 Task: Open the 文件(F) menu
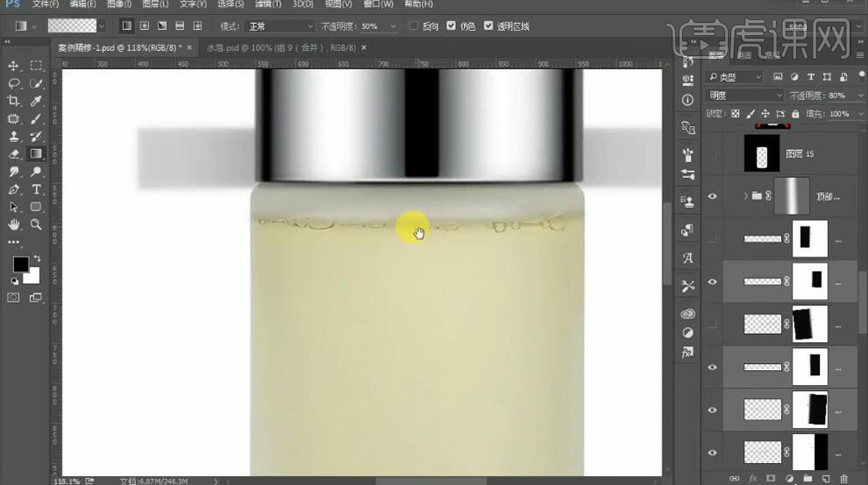click(46, 4)
